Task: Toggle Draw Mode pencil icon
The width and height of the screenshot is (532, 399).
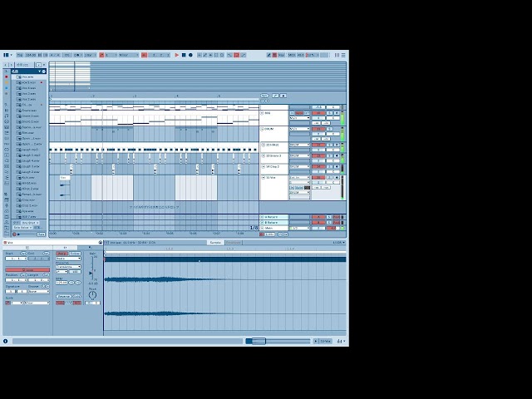Action: pyautogui.click(x=268, y=55)
